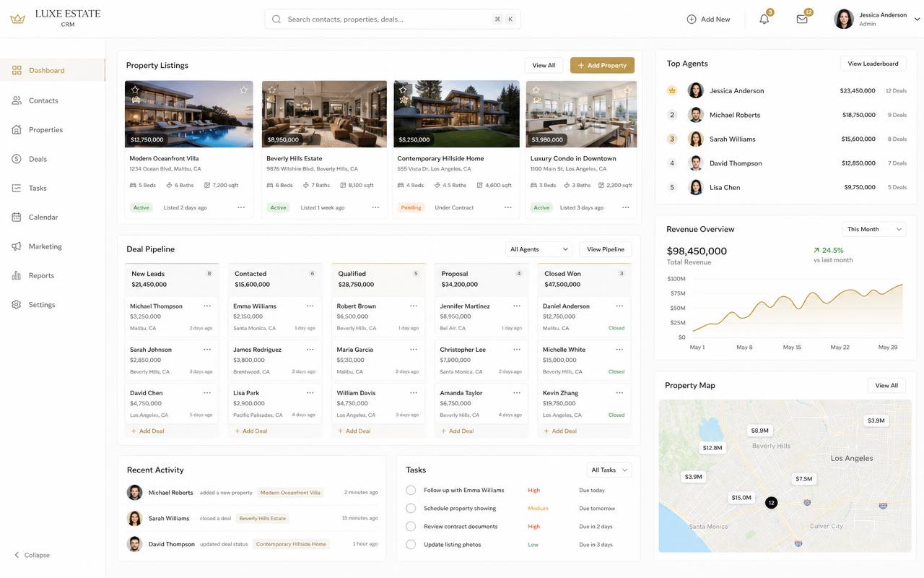Viewport: 924px width, 578px height.
Task: Click the Deals dollar icon in the sidebar
Action: (x=17, y=159)
